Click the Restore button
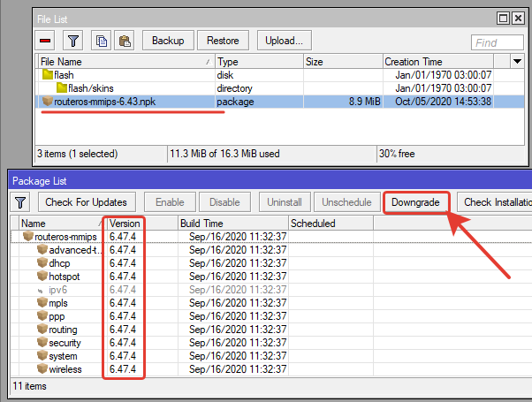This screenshot has height=402, width=532. coord(223,41)
